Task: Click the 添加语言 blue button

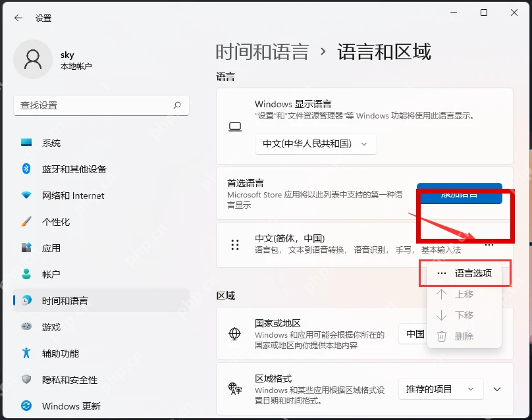Action: pos(460,194)
